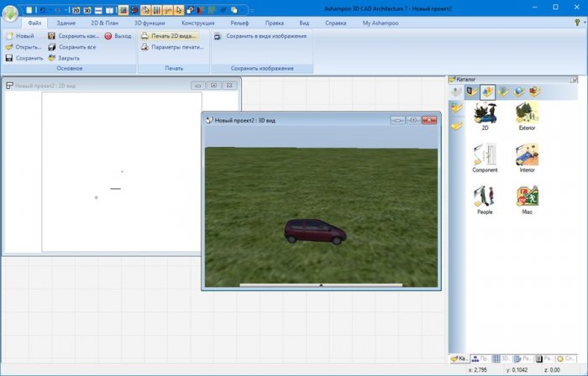The height and width of the screenshot is (376, 588).
Task: Open the Конструкция ribbon tab
Action: pyautogui.click(x=197, y=23)
